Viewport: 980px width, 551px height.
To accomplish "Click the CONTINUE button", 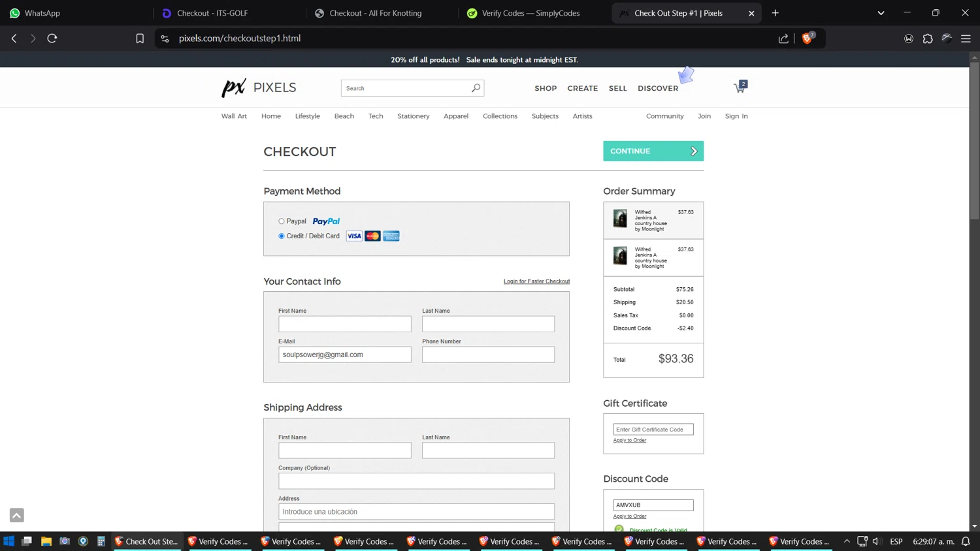I will pyautogui.click(x=653, y=151).
